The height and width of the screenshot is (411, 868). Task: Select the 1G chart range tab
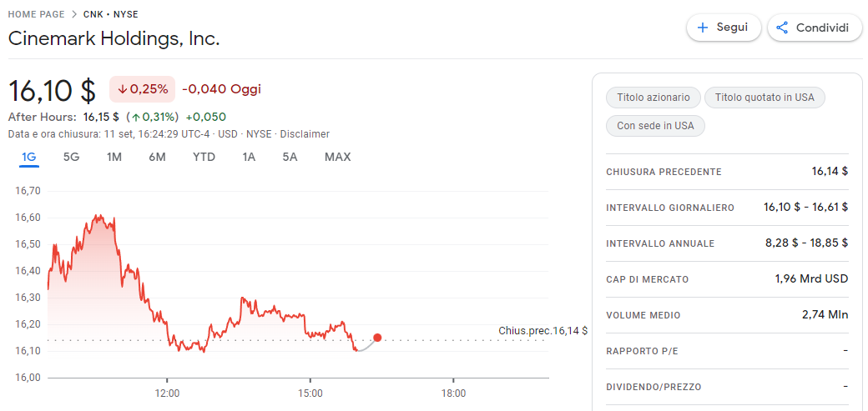[28, 157]
